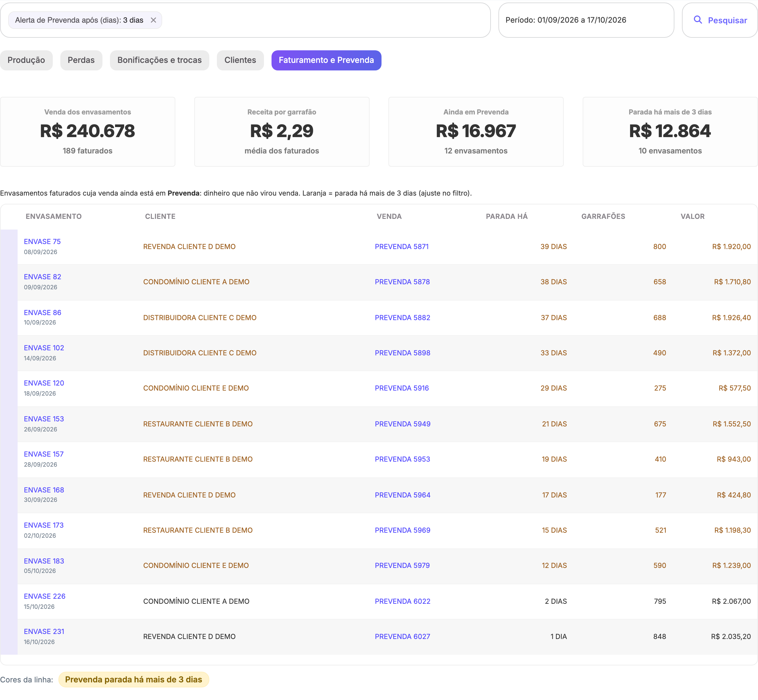Viewport: 758px width, 700px height.
Task: Click the yellow Prevenda parada legend badge
Action: click(x=134, y=680)
